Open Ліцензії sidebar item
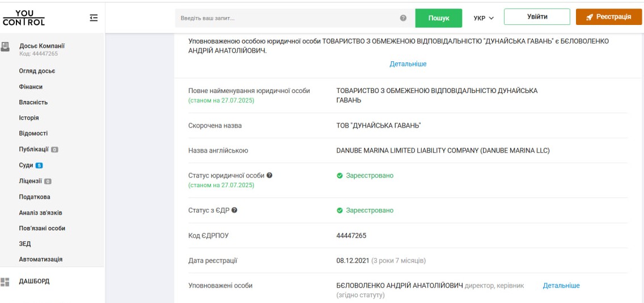 point(31,181)
